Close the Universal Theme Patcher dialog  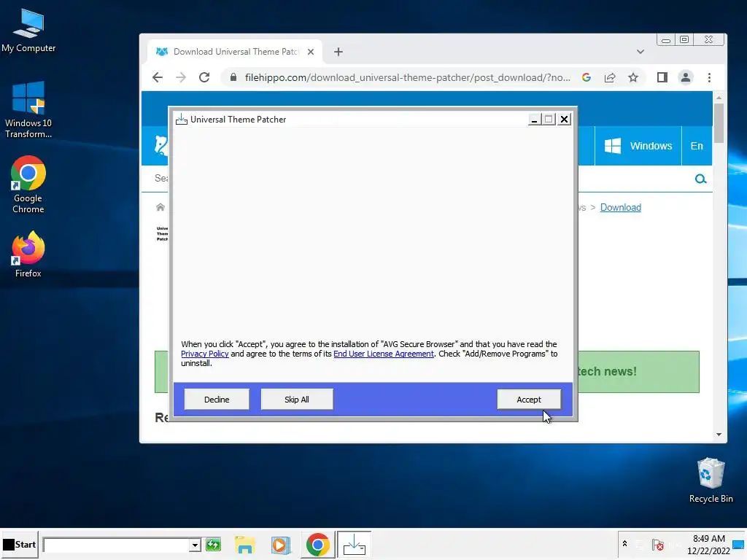tap(564, 120)
